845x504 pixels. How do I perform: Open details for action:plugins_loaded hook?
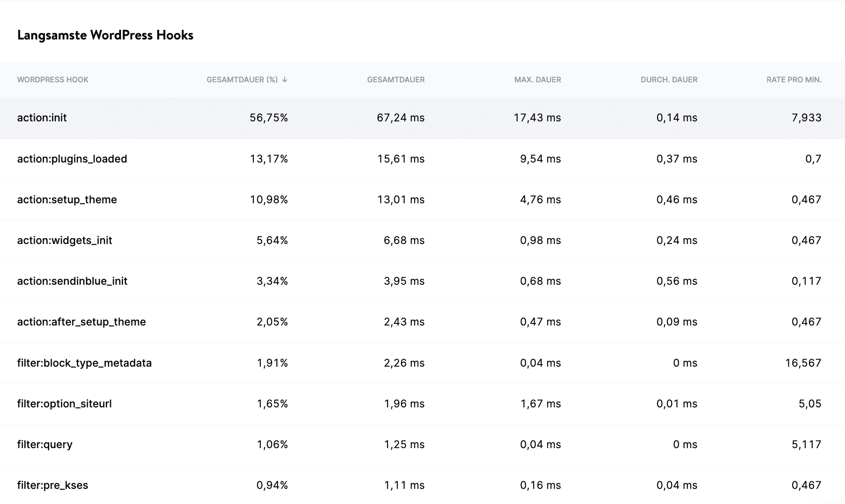click(x=72, y=159)
